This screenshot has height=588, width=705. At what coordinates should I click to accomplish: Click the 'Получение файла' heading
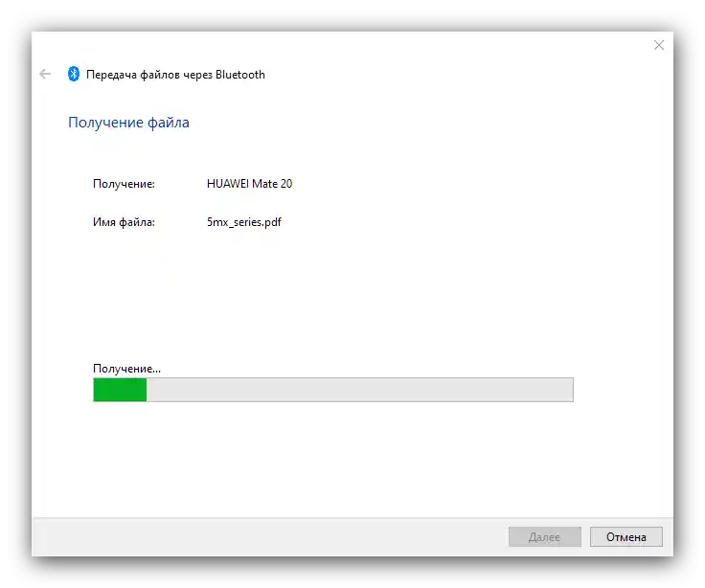pos(128,123)
